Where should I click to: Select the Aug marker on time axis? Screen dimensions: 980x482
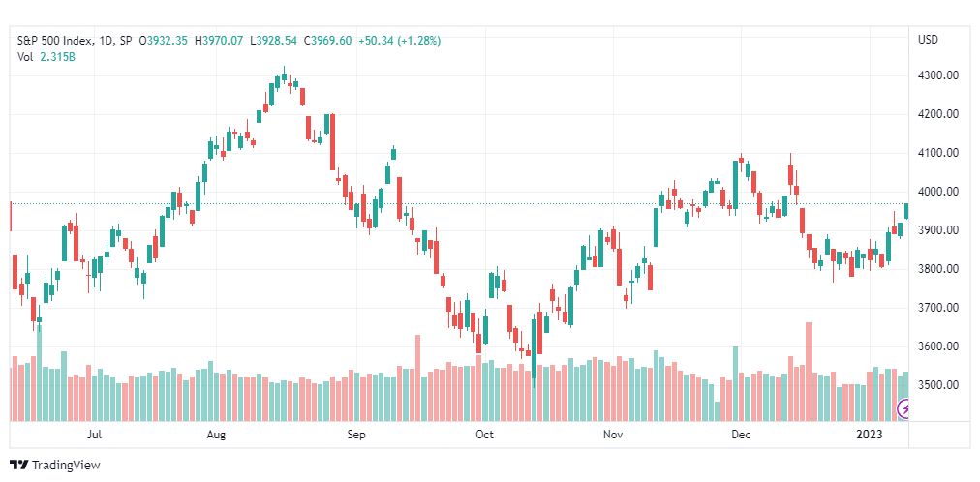coord(216,435)
